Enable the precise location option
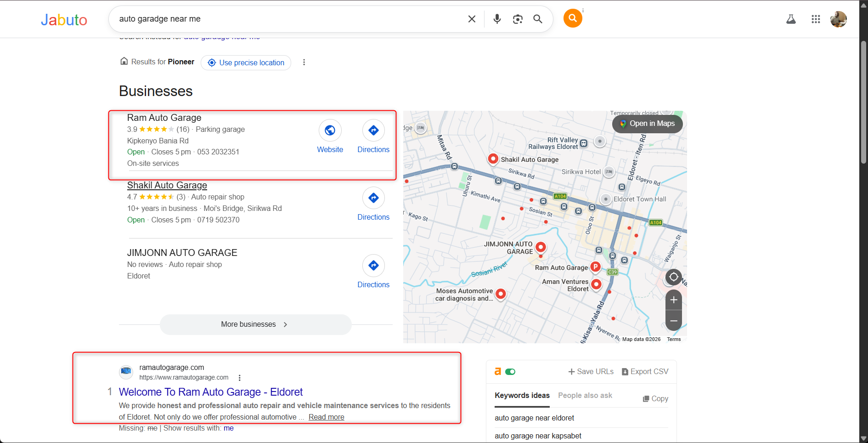Screen dimensions: 868x443 pyautogui.click(x=246, y=62)
